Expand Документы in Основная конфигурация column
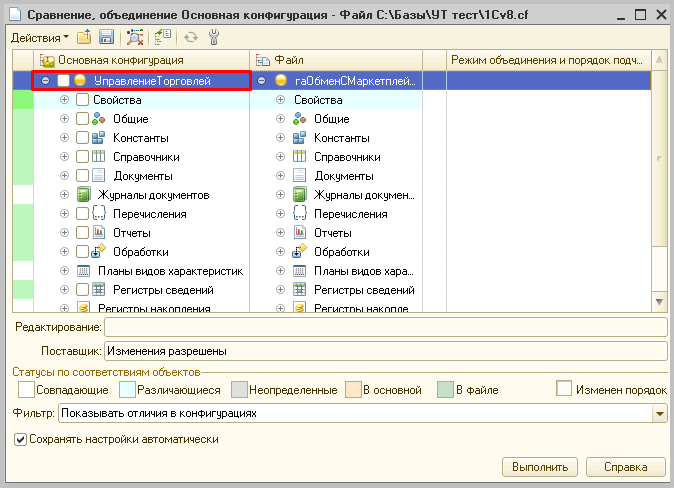674x488 pixels. coord(64,175)
